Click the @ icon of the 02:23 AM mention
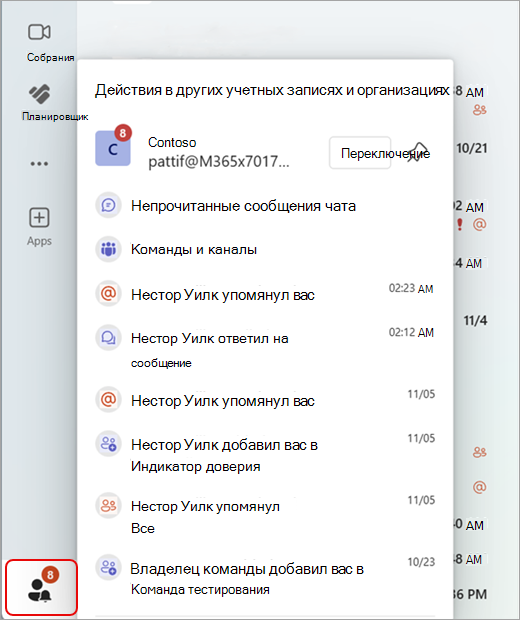520x620 pixels. point(108,294)
